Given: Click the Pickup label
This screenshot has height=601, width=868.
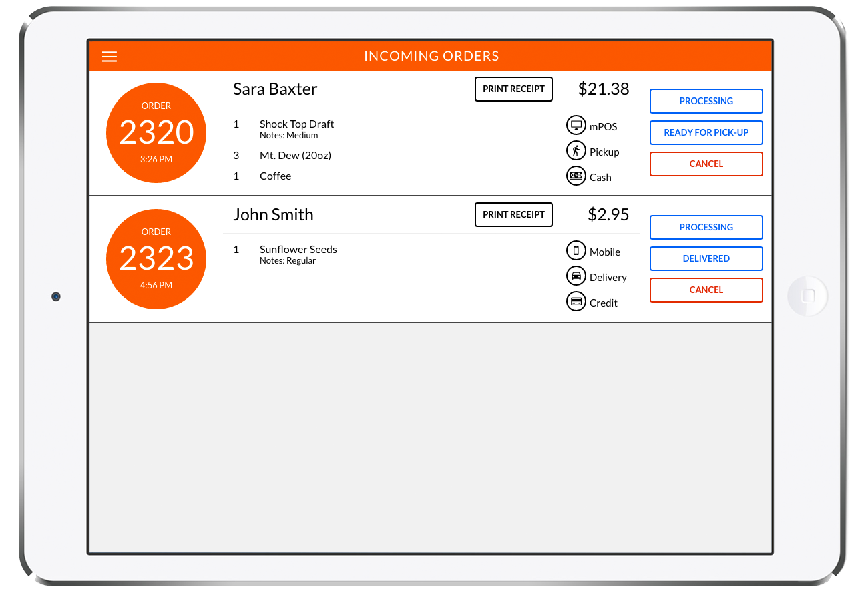Looking at the screenshot, I should [x=604, y=152].
